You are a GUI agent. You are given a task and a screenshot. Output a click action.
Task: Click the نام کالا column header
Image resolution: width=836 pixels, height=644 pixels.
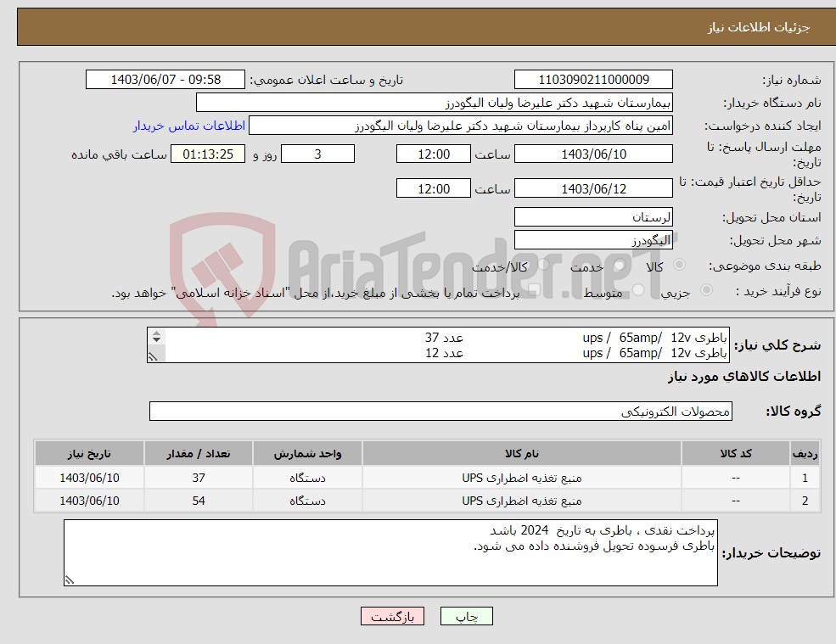click(x=521, y=453)
